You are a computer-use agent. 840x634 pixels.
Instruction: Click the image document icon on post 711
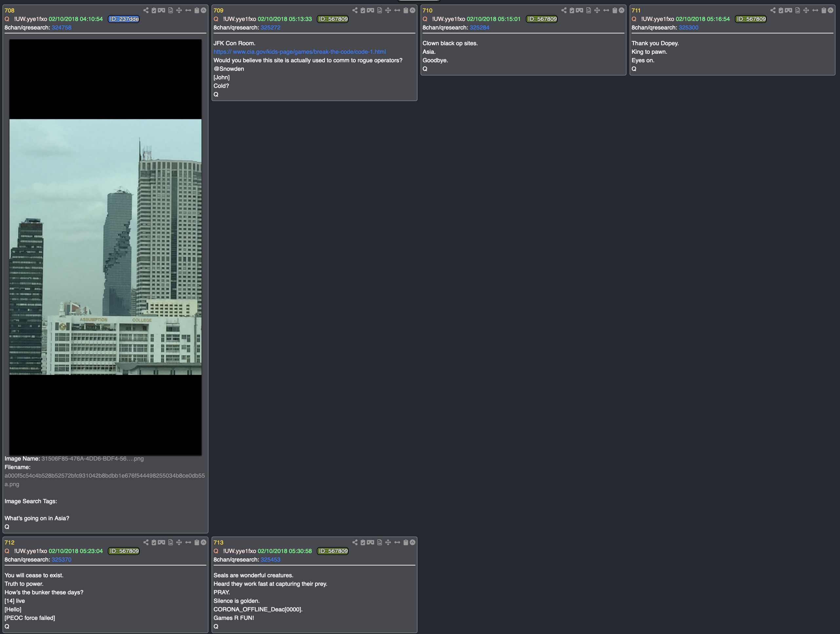797,10
